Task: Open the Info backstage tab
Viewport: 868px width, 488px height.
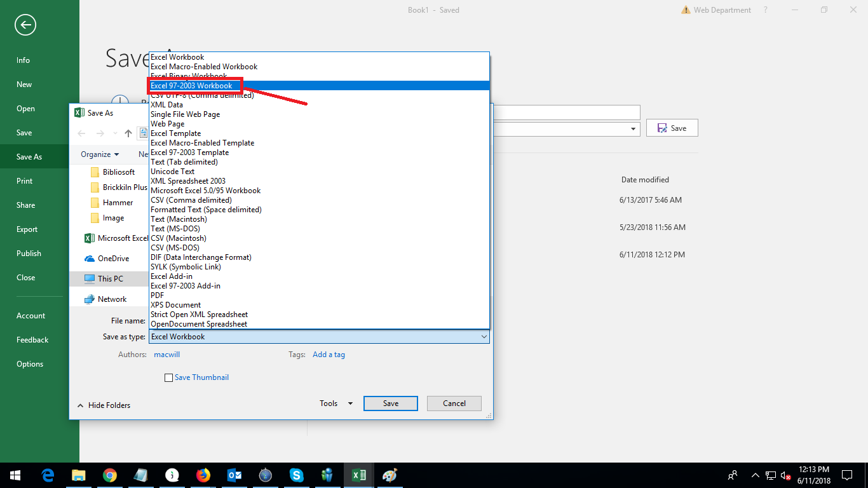Action: 39,60
